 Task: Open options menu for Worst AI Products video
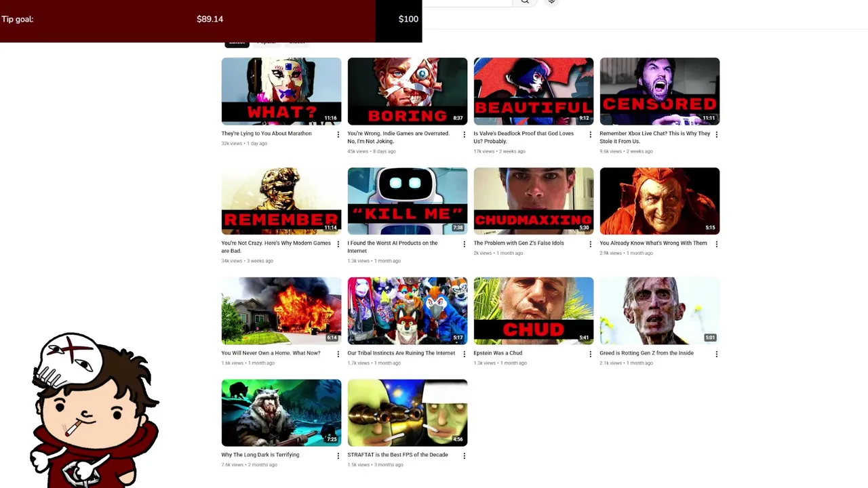tap(464, 244)
